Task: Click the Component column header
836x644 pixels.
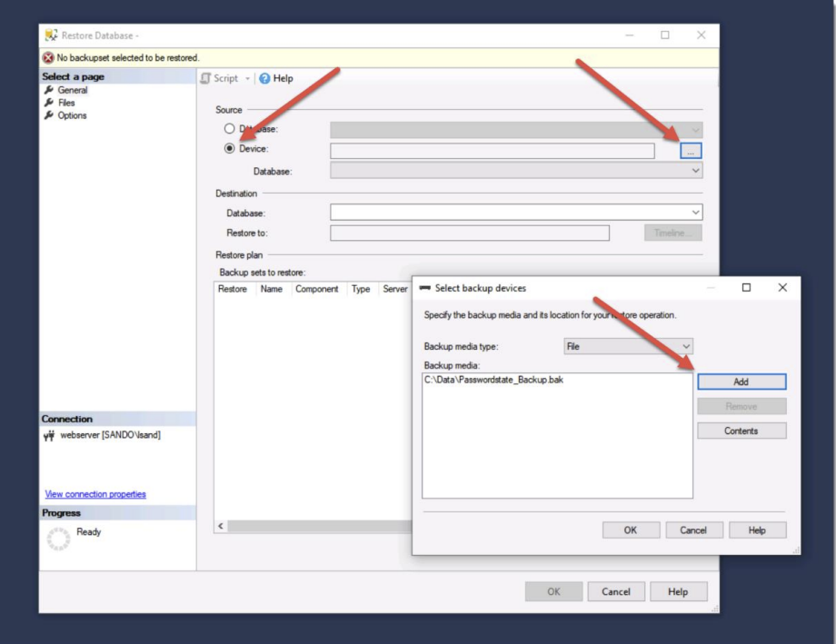Action: pyautogui.click(x=317, y=289)
